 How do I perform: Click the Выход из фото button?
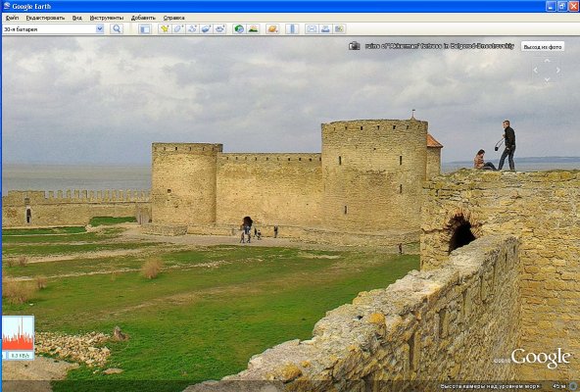543,47
